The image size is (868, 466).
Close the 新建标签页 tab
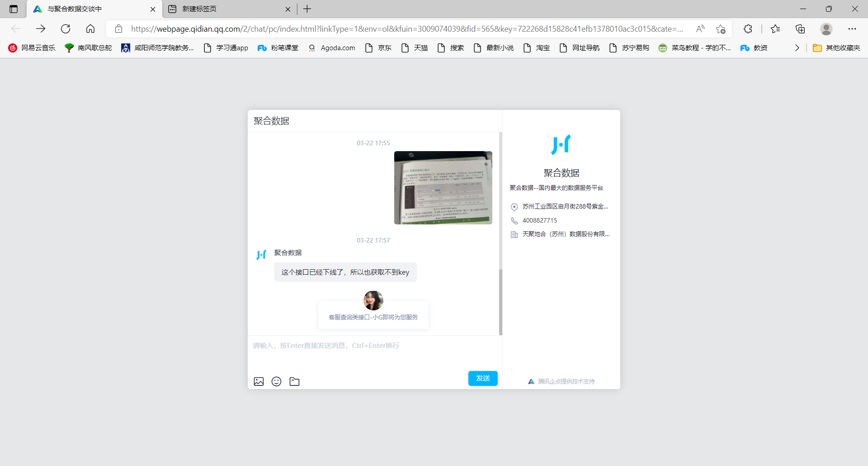pos(288,9)
